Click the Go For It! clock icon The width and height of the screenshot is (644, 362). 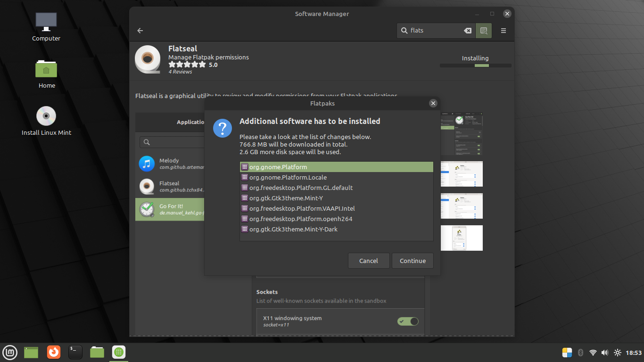(x=147, y=209)
